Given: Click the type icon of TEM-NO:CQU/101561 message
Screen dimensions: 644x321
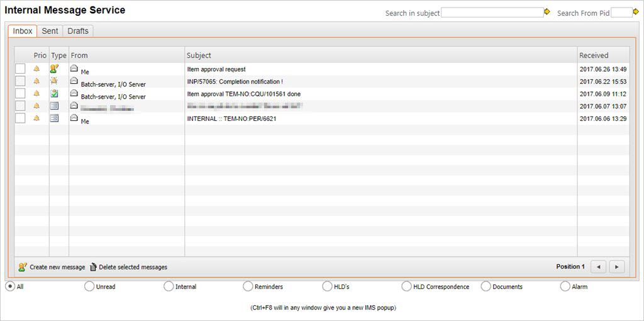Looking at the screenshot, I should (x=54, y=94).
